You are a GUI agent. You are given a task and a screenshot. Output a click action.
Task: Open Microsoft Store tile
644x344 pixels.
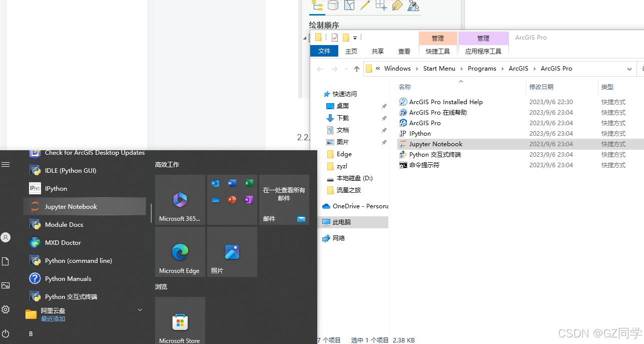(180, 320)
